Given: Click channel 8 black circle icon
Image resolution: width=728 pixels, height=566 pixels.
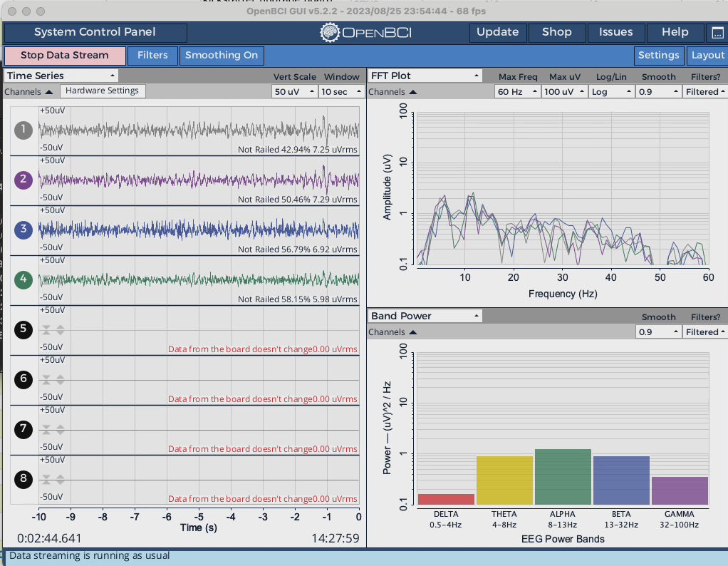Looking at the screenshot, I should coord(24,478).
